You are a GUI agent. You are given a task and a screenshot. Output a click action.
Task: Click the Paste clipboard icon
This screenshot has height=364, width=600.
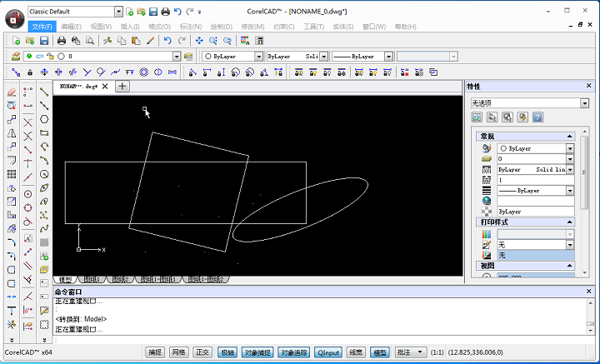(136, 41)
